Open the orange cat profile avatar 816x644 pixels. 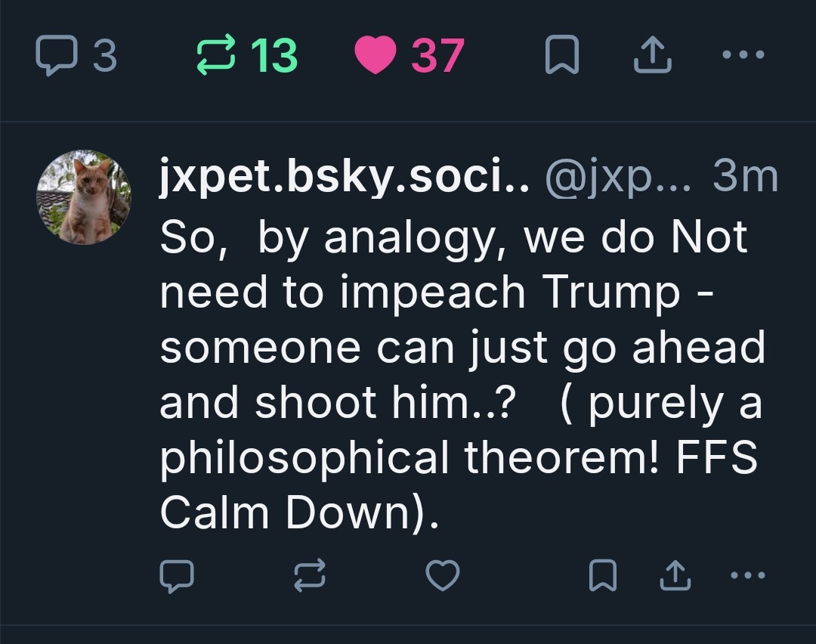pos(84,197)
